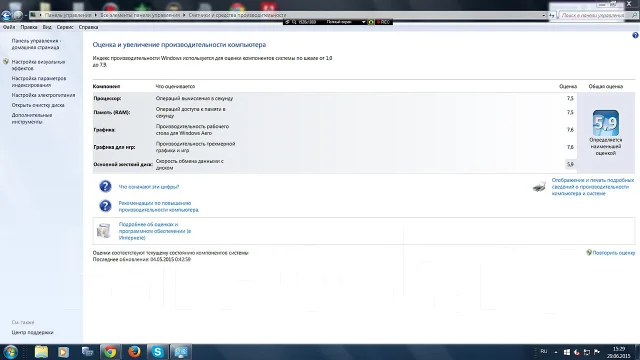Click the software box icon beside Подробнее об оценках

coord(104,231)
